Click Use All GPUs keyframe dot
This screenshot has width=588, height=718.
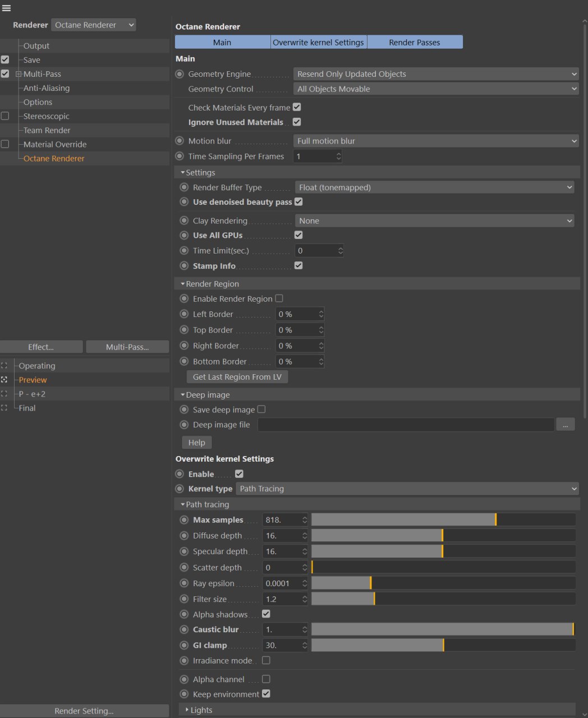click(184, 236)
